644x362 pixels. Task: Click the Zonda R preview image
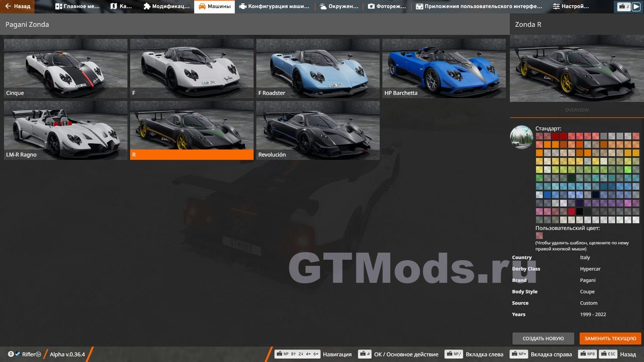pos(577,68)
